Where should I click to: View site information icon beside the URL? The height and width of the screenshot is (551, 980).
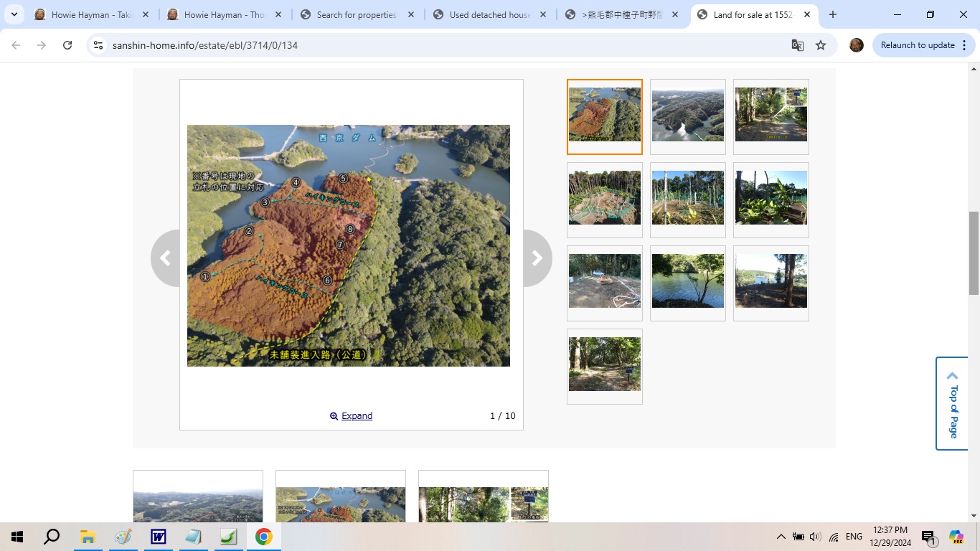(x=98, y=45)
